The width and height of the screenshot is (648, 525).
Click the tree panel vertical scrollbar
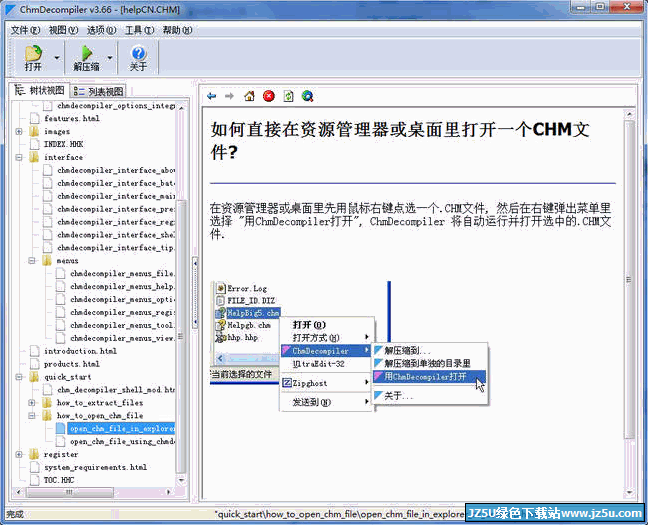181,337
